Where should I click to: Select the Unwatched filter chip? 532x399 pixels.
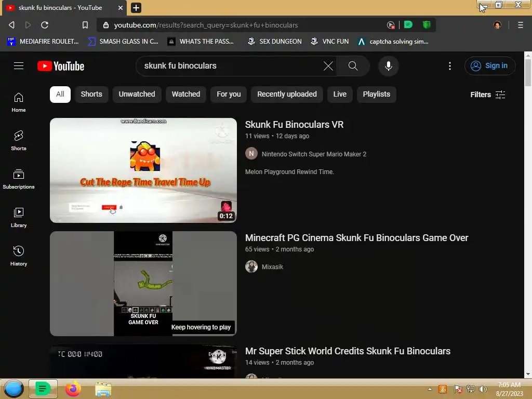(137, 95)
